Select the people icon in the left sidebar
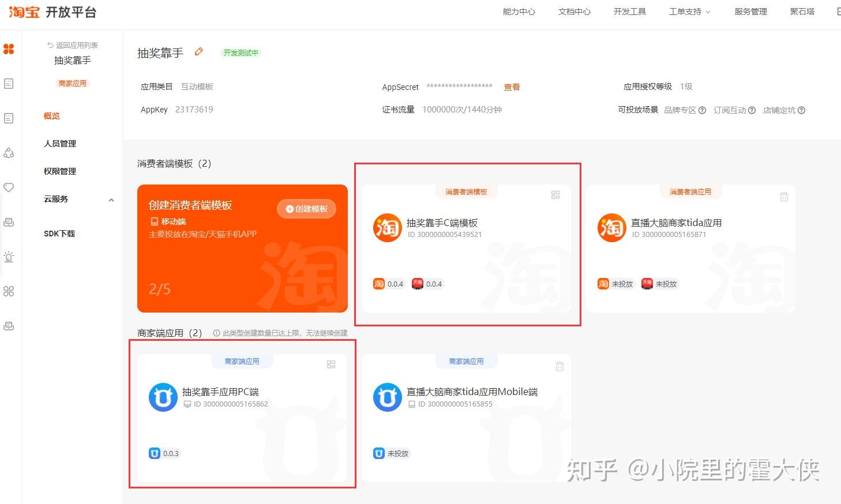Screen dimensions: 841x504 tap(9, 153)
